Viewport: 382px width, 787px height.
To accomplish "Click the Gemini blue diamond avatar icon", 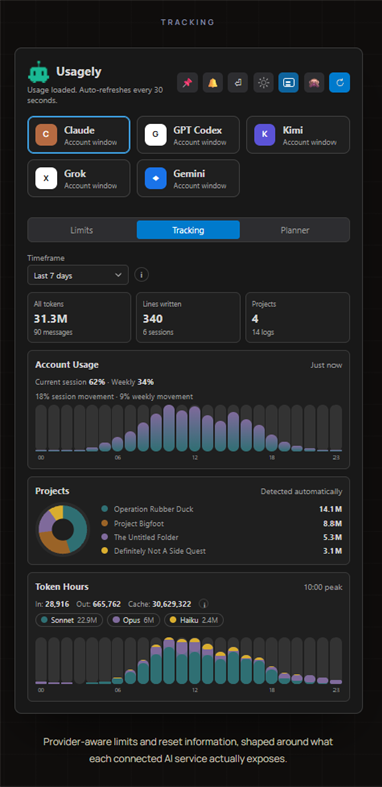I will point(156,178).
